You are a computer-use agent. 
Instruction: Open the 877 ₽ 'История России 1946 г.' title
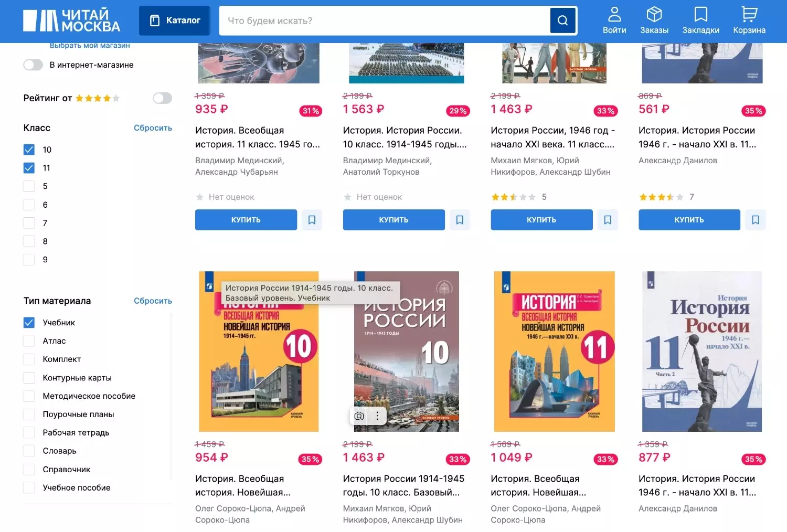click(x=698, y=486)
